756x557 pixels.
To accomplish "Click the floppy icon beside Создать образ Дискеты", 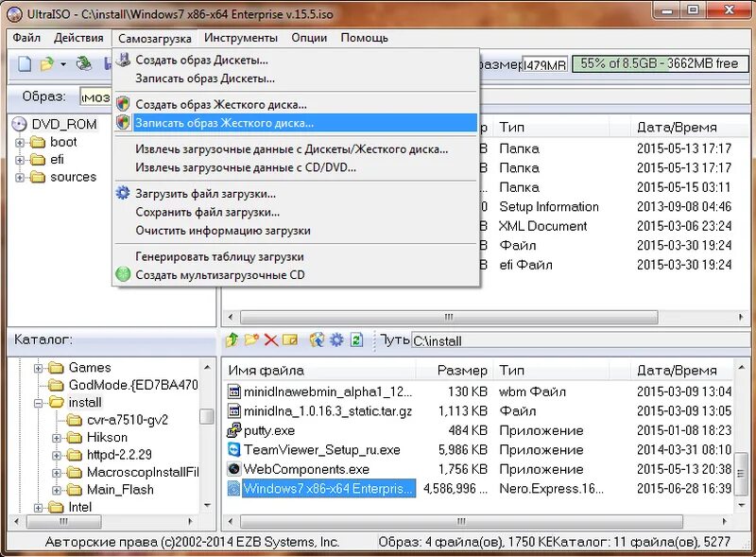I will (x=124, y=60).
